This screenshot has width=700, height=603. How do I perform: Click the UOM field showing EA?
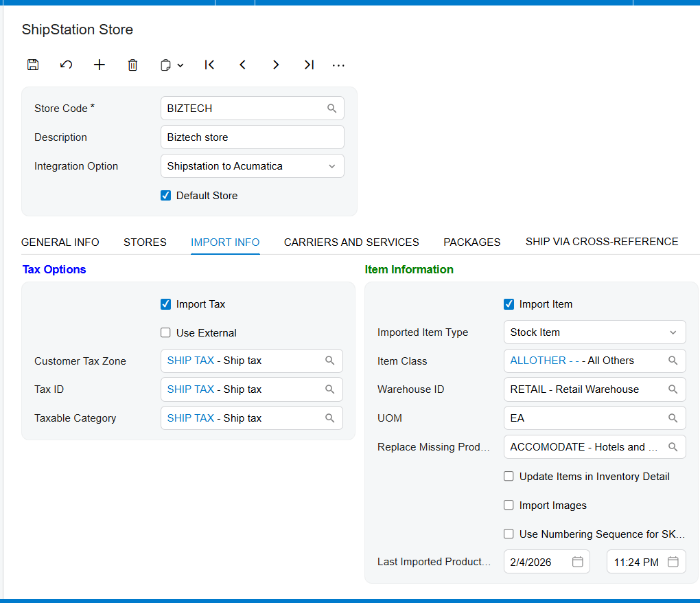tap(594, 418)
